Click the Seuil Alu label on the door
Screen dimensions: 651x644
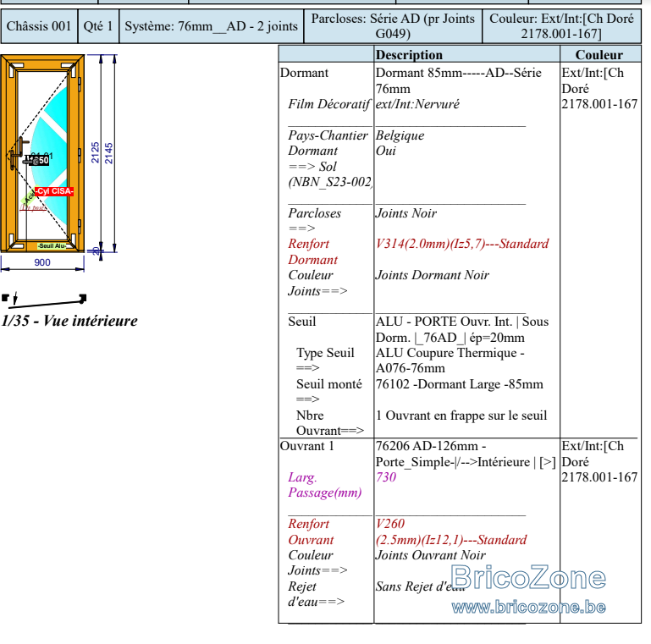52,246
